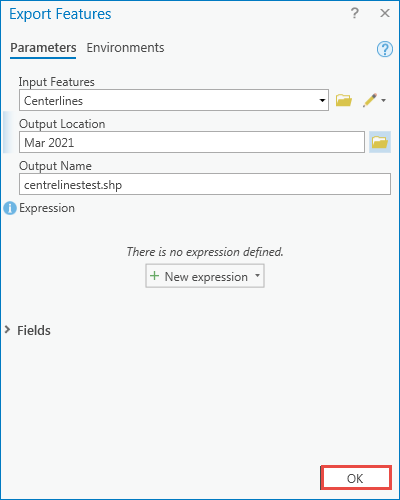This screenshot has height=500, width=400.
Task: Open the blue circled help icon
Action: 385,49
